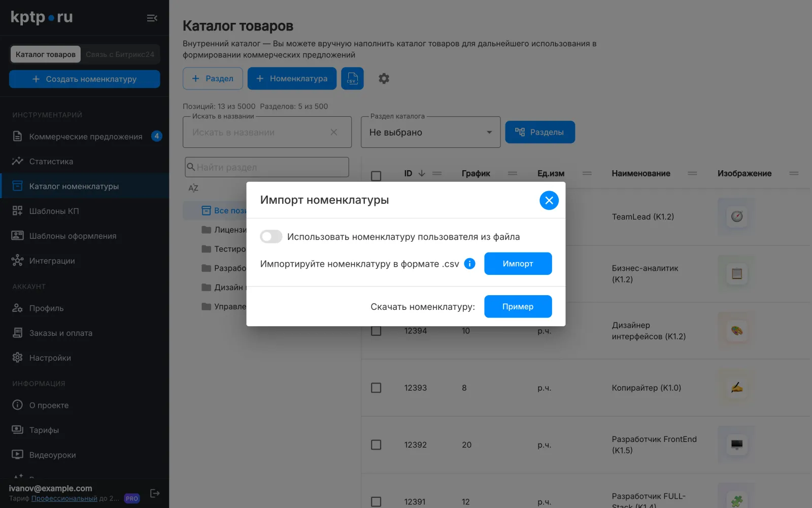Open catalog settings gear icon
812x508 pixels.
pos(384,79)
